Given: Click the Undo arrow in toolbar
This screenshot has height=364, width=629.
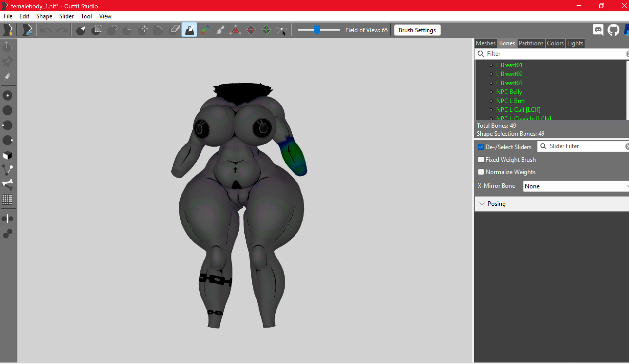Looking at the screenshot, I should (46, 30).
